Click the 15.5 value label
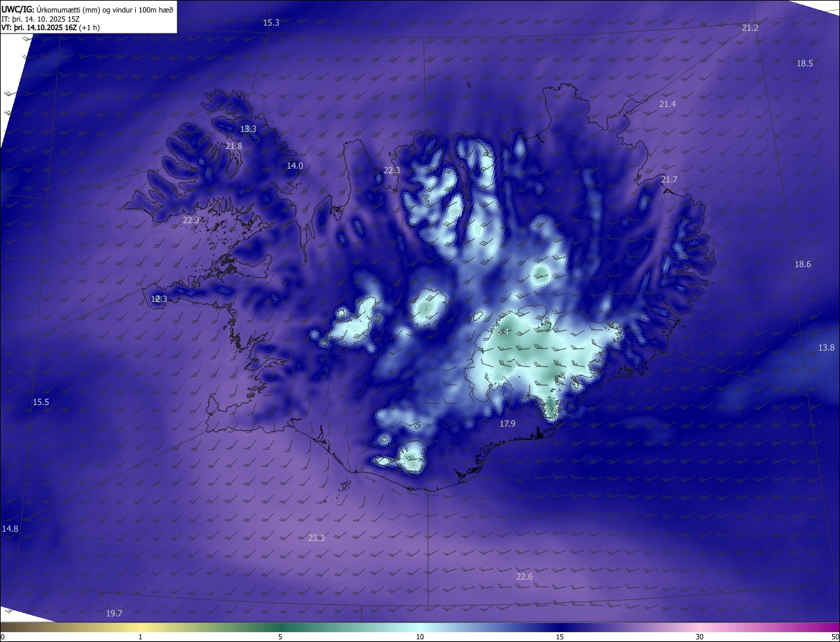 click(41, 402)
